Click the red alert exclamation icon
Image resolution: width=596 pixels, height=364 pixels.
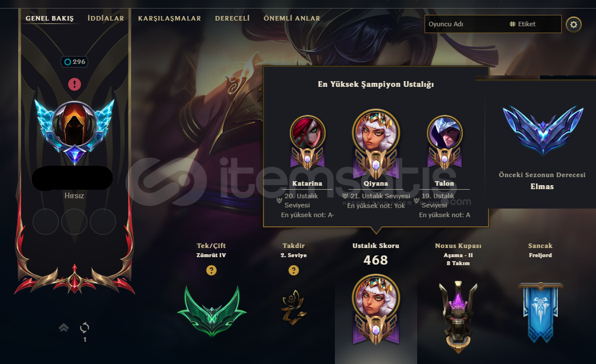point(74,84)
